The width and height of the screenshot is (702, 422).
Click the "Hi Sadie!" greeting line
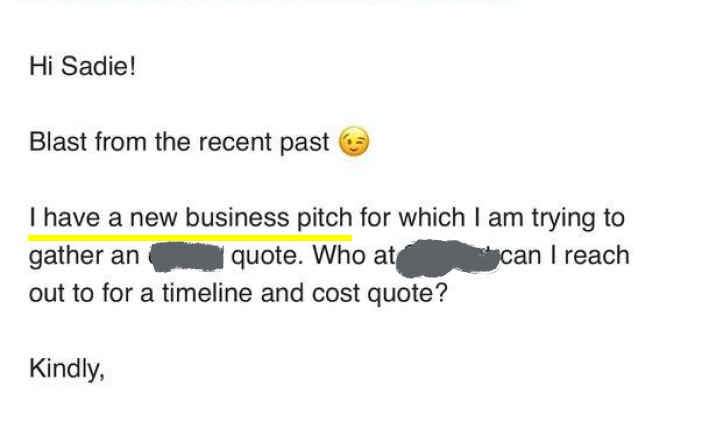pyautogui.click(x=82, y=71)
